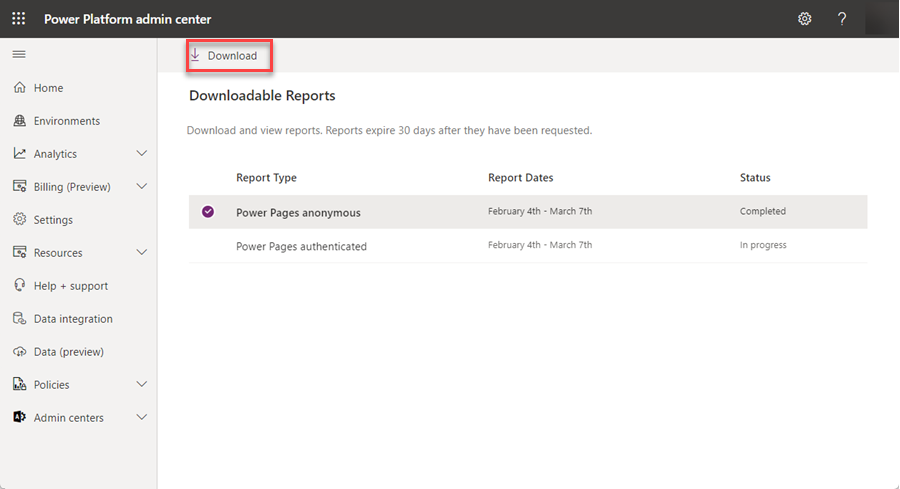Open the settings gear in header
The image size is (900, 489).
pos(805,19)
